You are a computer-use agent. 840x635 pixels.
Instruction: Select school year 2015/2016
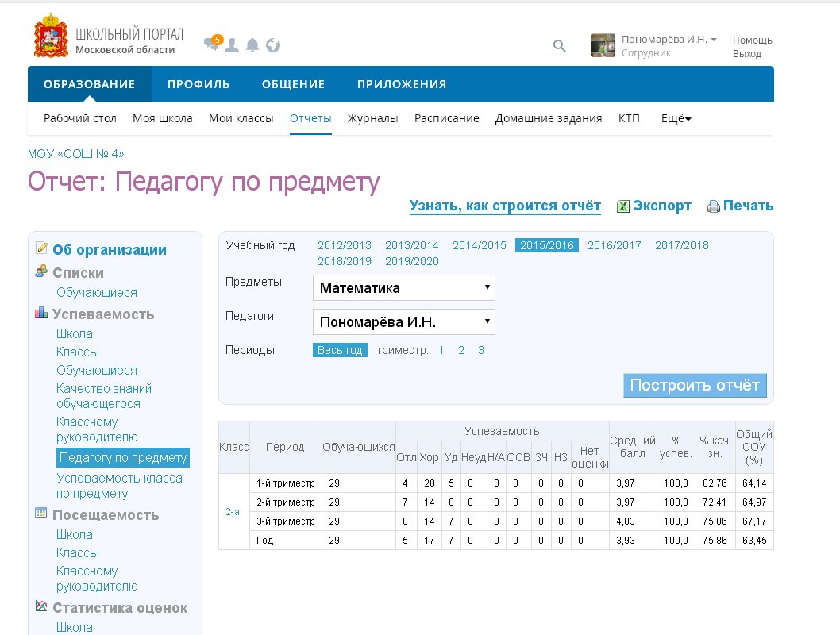[x=547, y=245]
